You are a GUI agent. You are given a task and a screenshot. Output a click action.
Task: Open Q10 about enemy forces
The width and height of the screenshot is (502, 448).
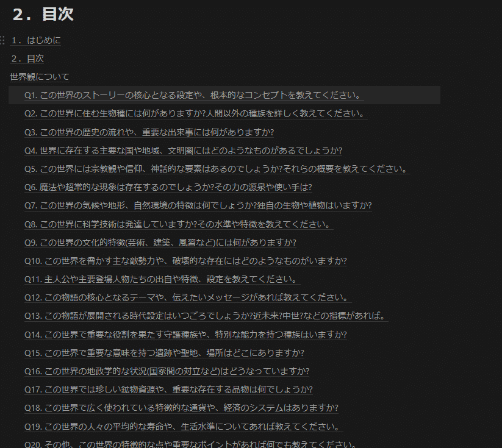[185, 261]
